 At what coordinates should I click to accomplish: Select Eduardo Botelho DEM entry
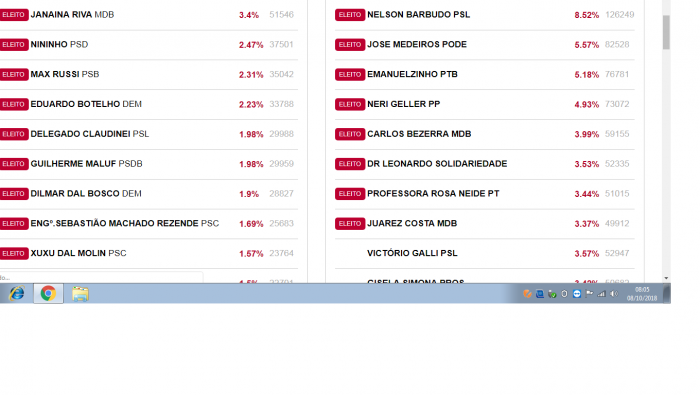(x=86, y=104)
